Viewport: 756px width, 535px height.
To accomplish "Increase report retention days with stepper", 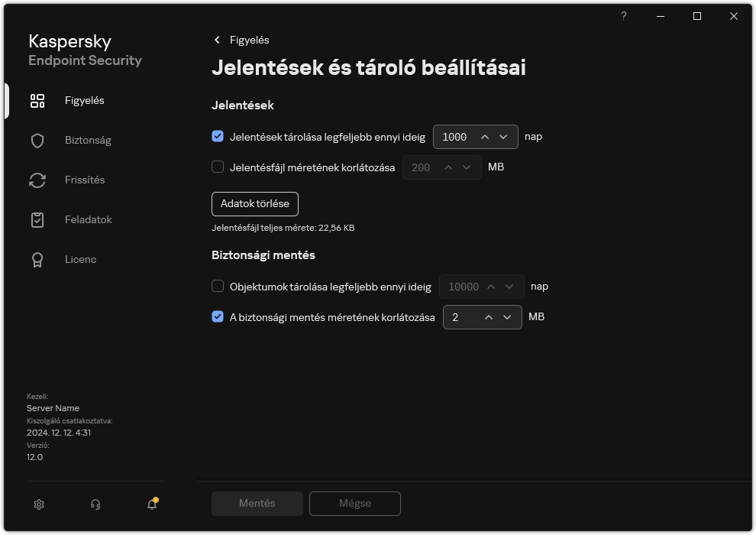I will coord(486,137).
